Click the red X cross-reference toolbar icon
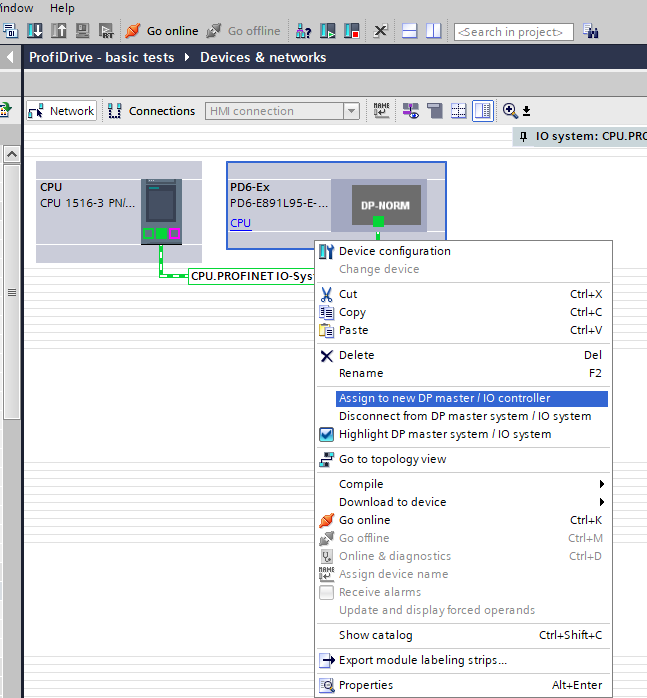The height and width of the screenshot is (698, 647). (x=380, y=31)
